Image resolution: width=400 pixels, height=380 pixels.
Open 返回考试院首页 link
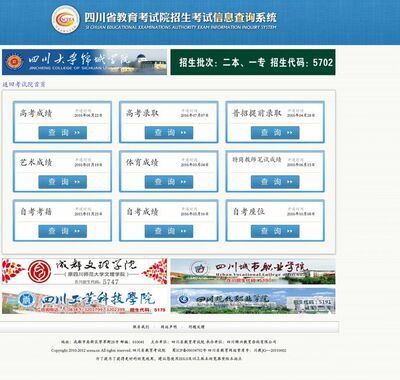(x=24, y=85)
